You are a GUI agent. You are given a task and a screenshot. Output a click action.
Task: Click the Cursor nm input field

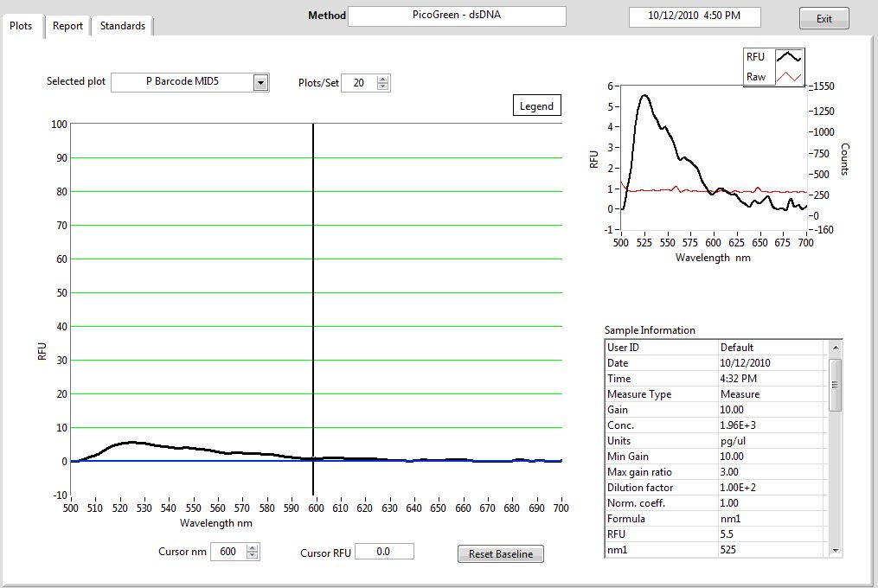click(x=228, y=552)
